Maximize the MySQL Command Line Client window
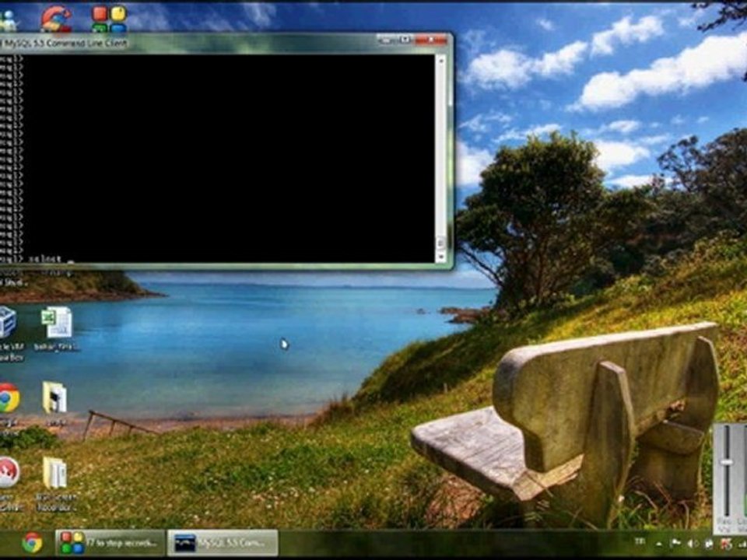The width and height of the screenshot is (747, 560). 404,40
